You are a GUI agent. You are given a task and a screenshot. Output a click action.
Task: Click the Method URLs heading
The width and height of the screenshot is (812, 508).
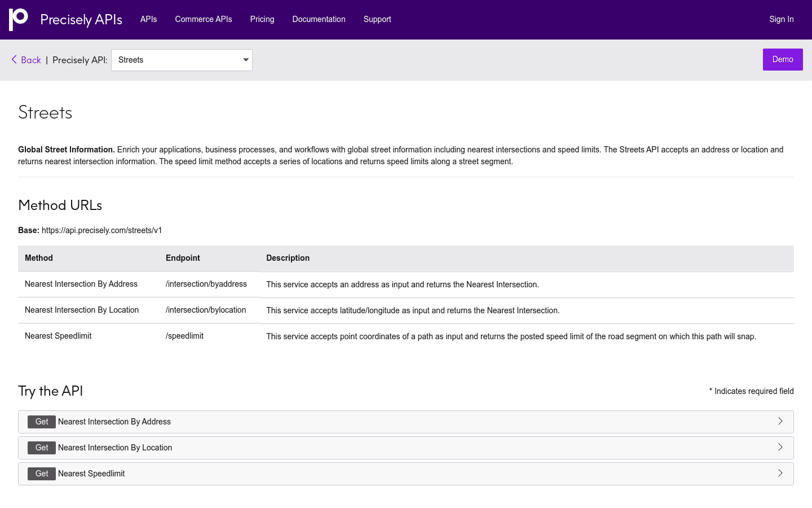60,205
